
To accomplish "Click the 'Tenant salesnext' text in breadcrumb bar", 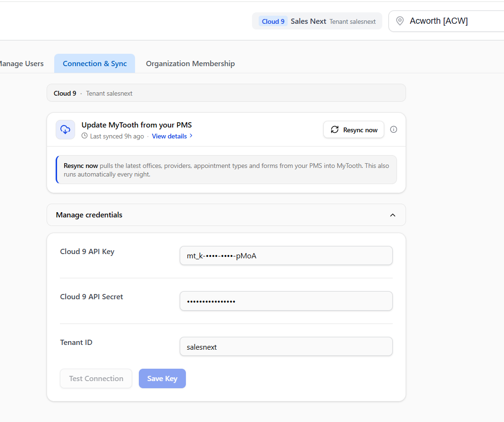I will tap(109, 93).
